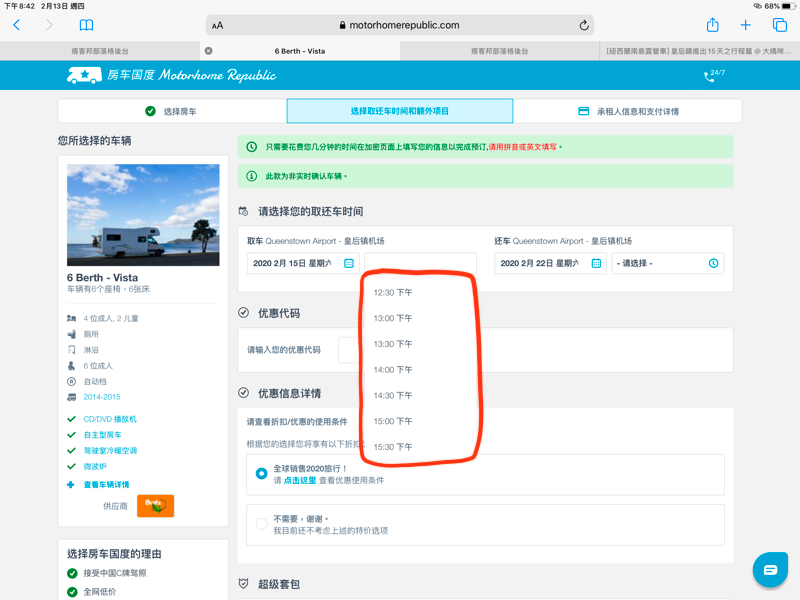This screenshot has height=600, width=800.
Task: Open Safari bookmarks book icon
Action: coord(86,25)
